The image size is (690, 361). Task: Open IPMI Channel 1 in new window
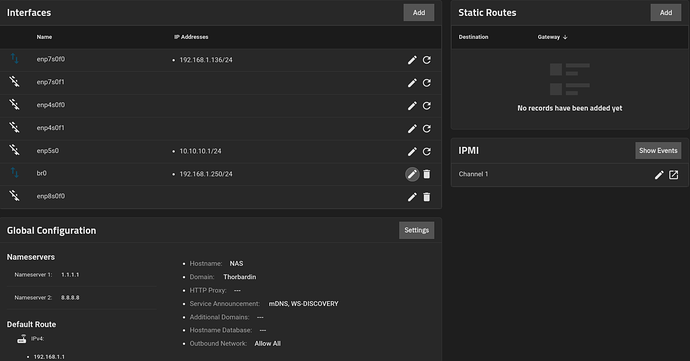(673, 175)
